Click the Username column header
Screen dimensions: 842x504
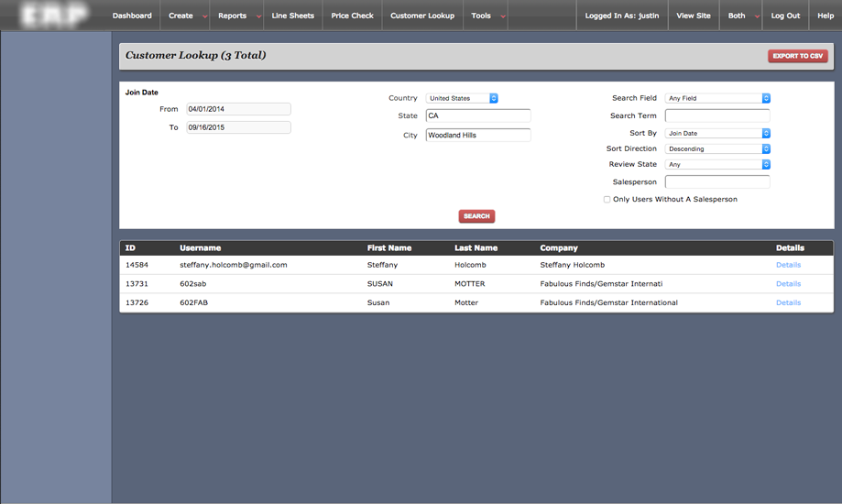[201, 247]
